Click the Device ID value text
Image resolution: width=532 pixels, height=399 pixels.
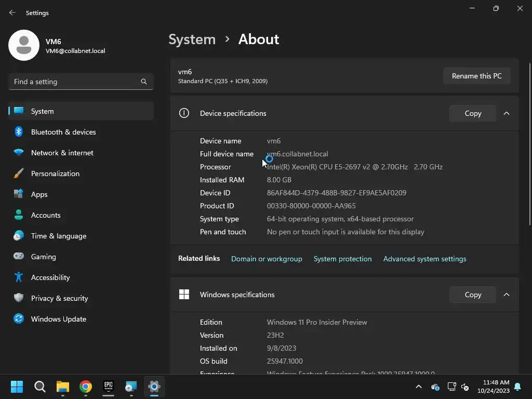pos(336,193)
